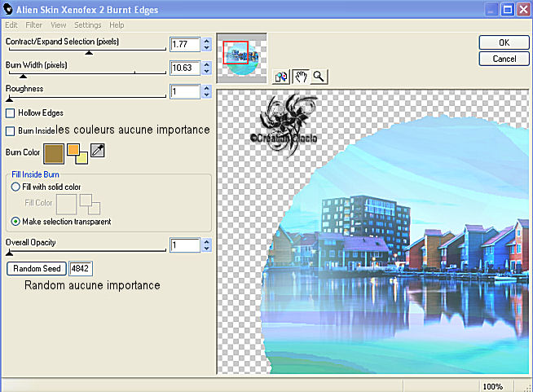Click the Burn Color brown swatch

(x=54, y=152)
